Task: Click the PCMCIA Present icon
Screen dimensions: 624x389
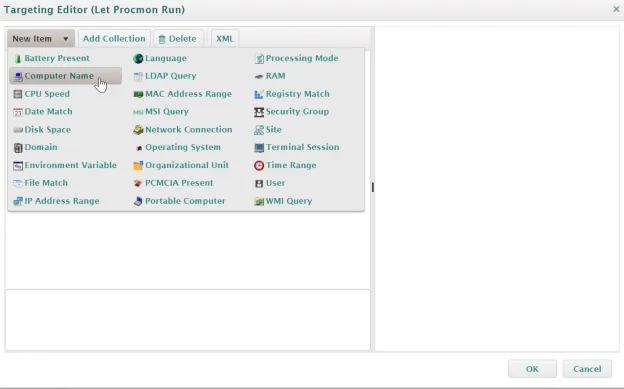Action: click(138, 183)
